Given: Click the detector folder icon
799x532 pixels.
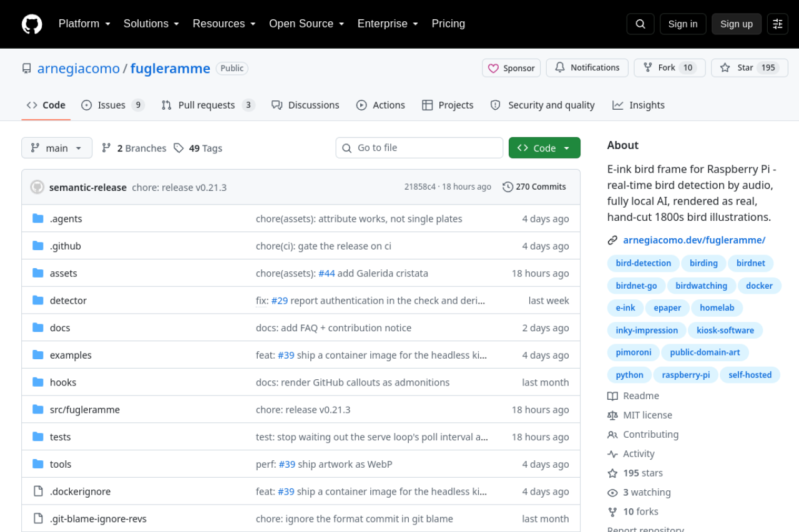Looking at the screenshot, I should 38,300.
